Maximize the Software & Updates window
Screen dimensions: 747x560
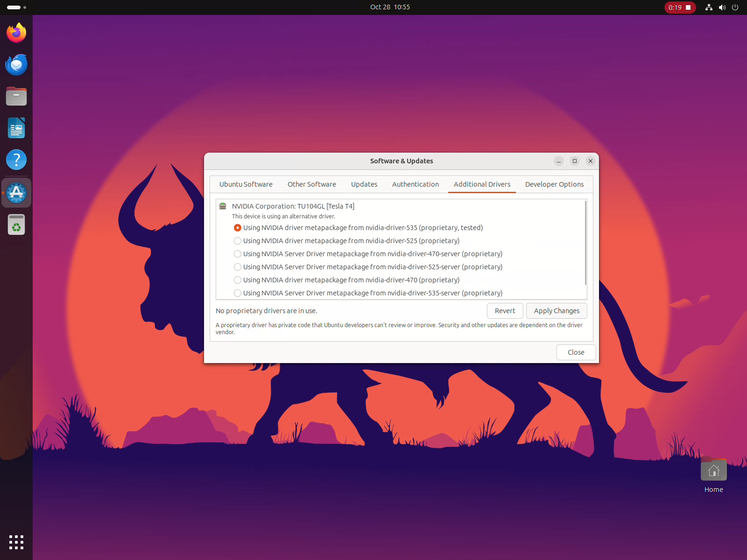(x=575, y=161)
